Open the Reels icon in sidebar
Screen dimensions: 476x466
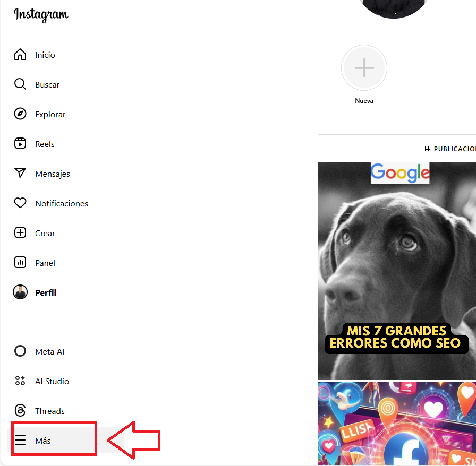[x=20, y=144]
